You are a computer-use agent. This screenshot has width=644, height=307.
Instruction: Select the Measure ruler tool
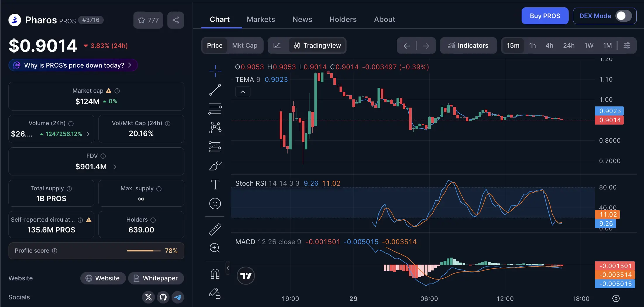pyautogui.click(x=215, y=229)
